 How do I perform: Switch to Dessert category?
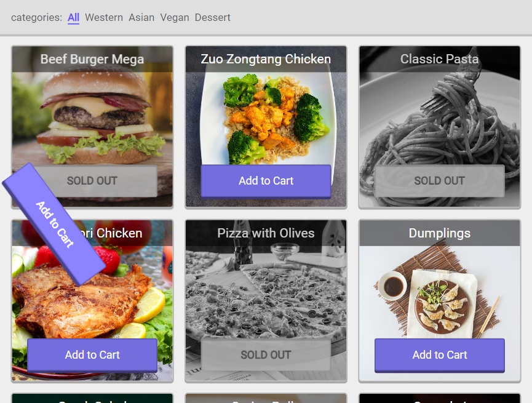[x=212, y=17]
